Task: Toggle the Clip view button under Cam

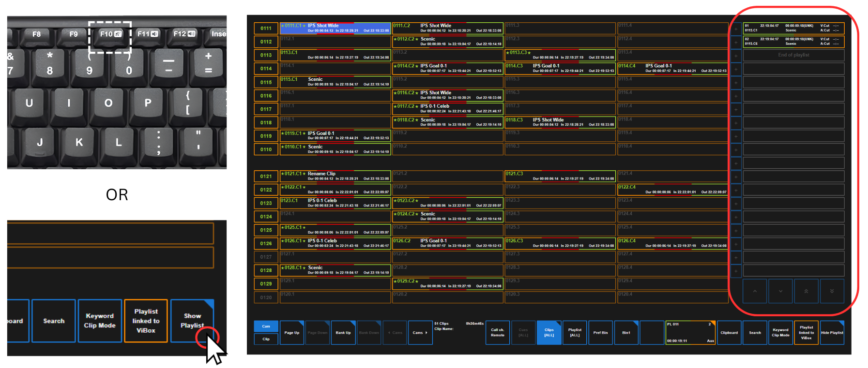Action: click(266, 339)
